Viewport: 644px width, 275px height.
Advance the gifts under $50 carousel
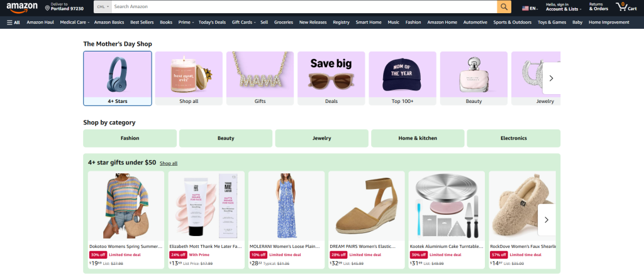546,220
